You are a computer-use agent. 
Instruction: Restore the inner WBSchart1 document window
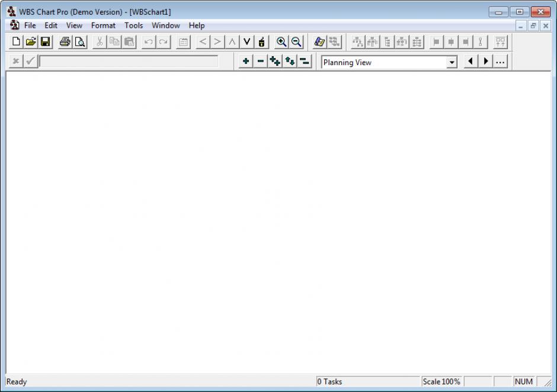pyautogui.click(x=533, y=26)
